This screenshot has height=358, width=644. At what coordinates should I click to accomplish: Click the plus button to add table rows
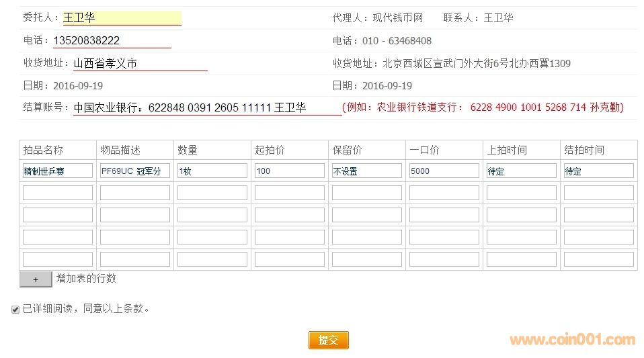coord(36,279)
